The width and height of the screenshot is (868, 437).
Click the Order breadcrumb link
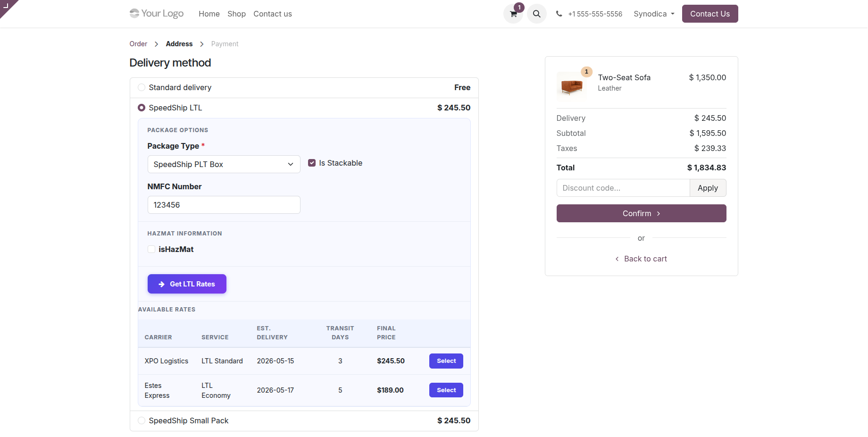[x=138, y=44]
